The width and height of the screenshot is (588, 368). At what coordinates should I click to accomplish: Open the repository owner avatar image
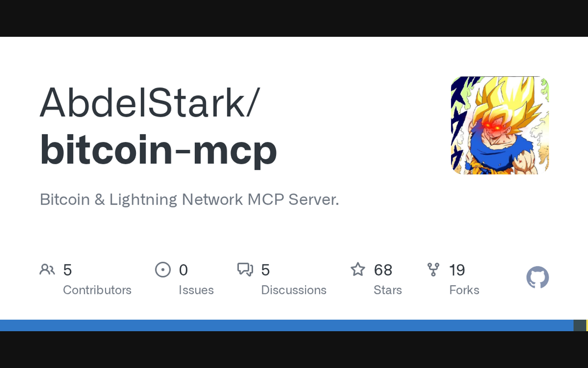click(x=500, y=125)
